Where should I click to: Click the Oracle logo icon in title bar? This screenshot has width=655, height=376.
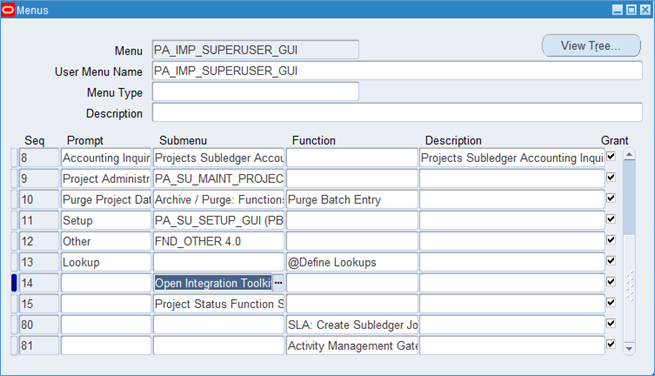coord(8,10)
